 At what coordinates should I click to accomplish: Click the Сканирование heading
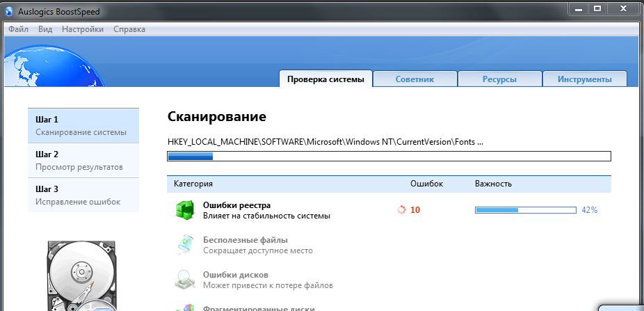[217, 117]
